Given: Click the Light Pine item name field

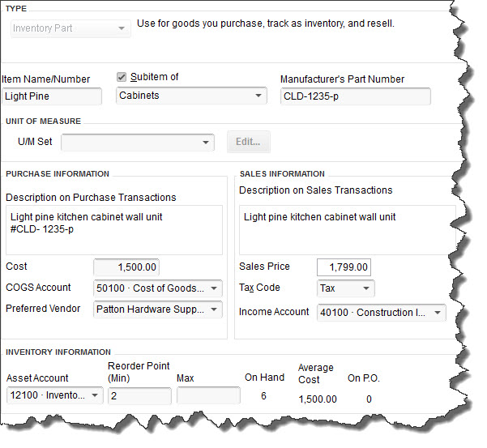Looking at the screenshot, I should click(52, 96).
